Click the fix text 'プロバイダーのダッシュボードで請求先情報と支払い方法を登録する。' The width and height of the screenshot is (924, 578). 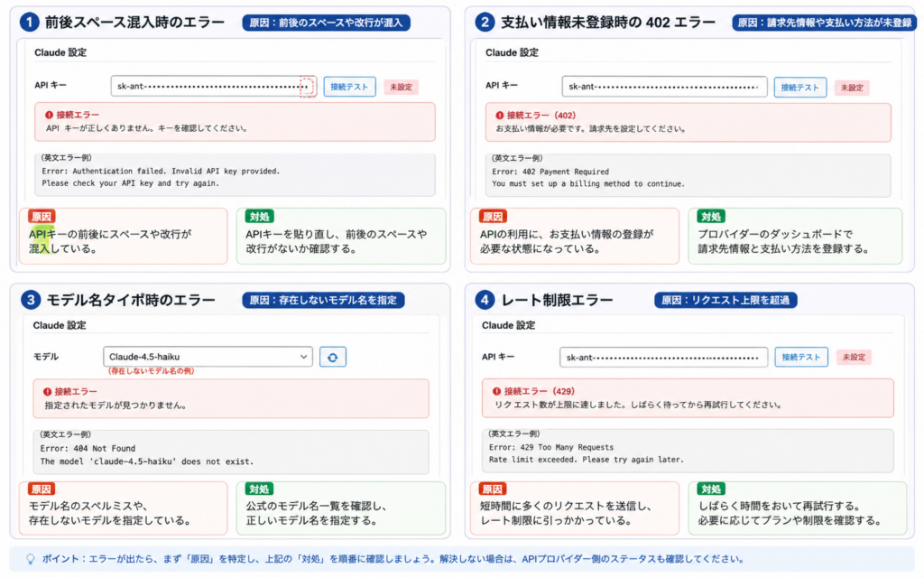coord(784,241)
